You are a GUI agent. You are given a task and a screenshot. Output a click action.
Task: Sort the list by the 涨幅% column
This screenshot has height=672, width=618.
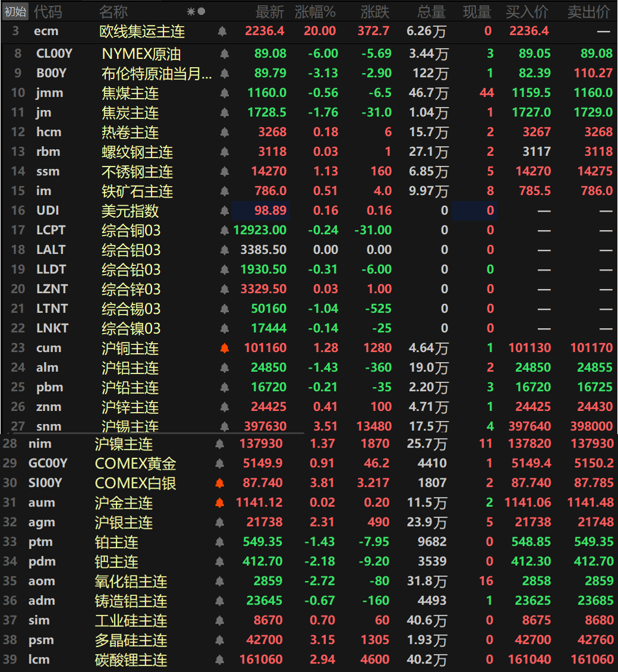[x=316, y=10]
